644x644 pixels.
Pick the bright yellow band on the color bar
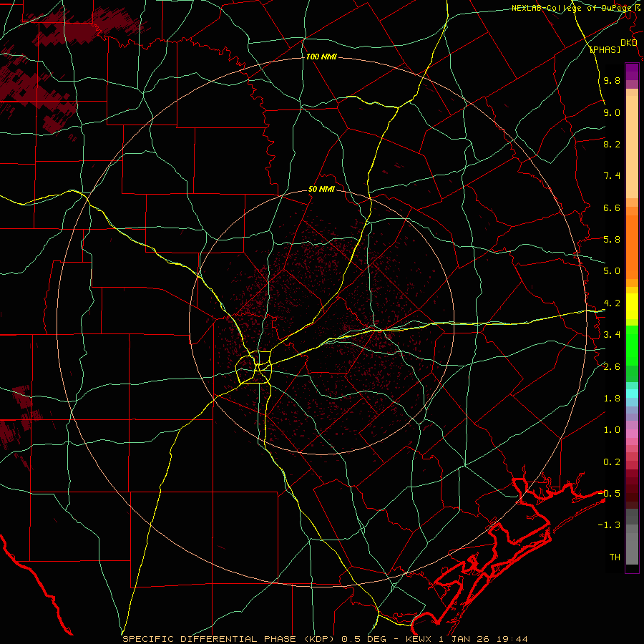632,306
